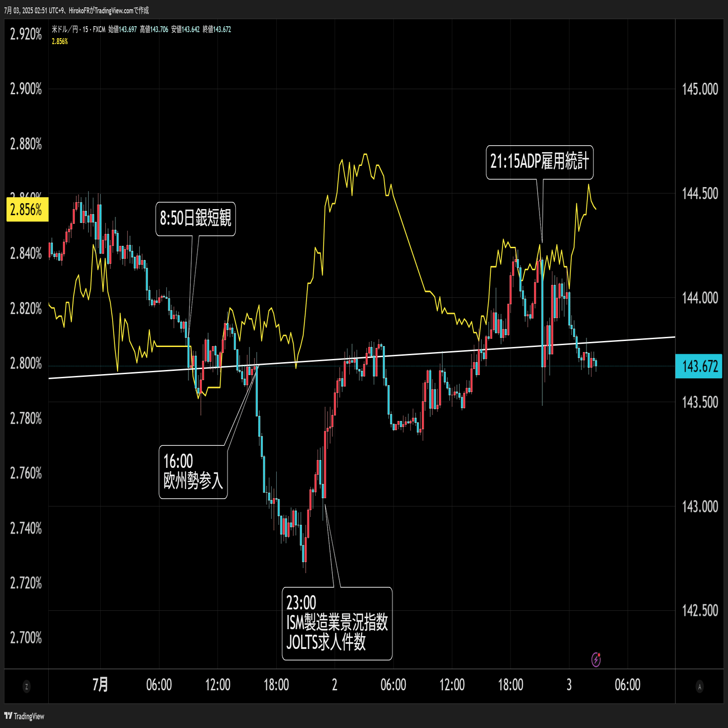Click the day 2 label on time axis
Image resolution: width=728 pixels, height=728 pixels.
335,685
